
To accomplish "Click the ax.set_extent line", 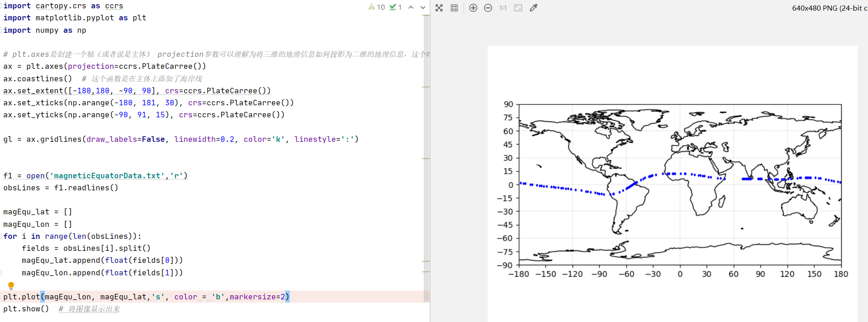I will pyautogui.click(x=137, y=91).
